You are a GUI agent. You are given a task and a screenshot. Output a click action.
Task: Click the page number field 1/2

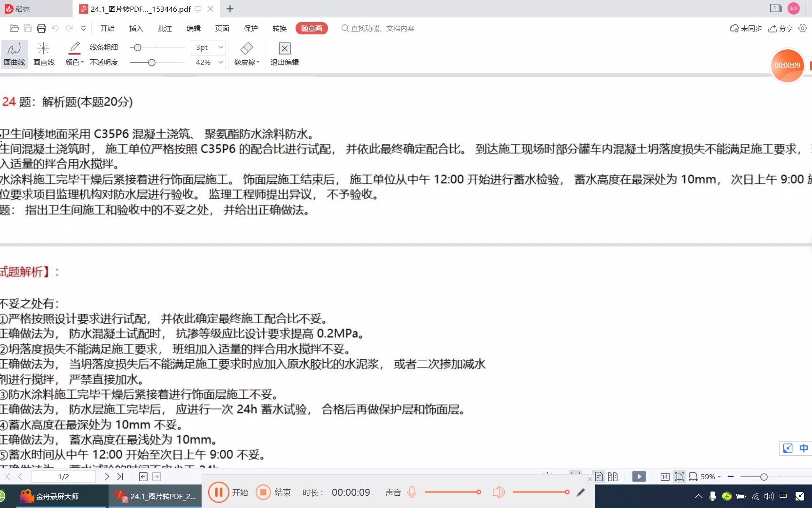pyautogui.click(x=63, y=476)
